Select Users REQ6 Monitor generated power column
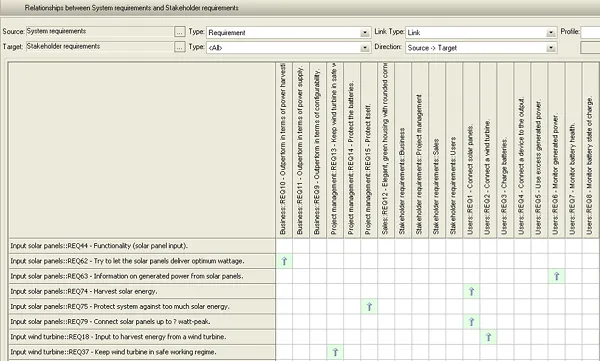This screenshot has width=600, height=361. (x=556, y=150)
